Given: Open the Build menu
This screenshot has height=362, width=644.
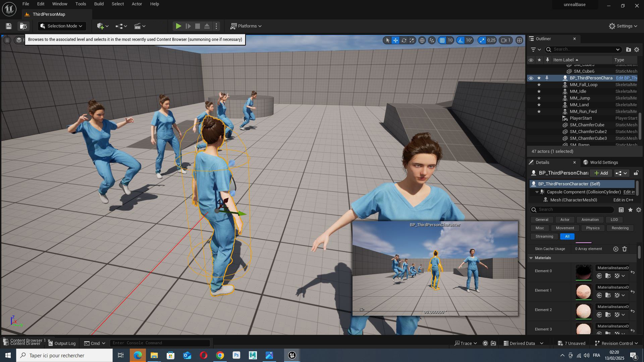Looking at the screenshot, I should click(x=99, y=4).
